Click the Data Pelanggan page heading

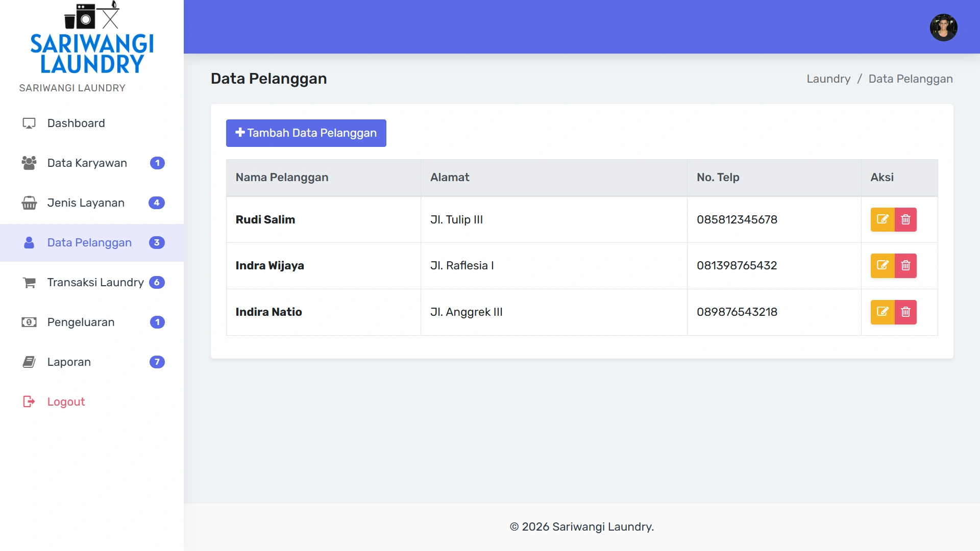(x=268, y=79)
